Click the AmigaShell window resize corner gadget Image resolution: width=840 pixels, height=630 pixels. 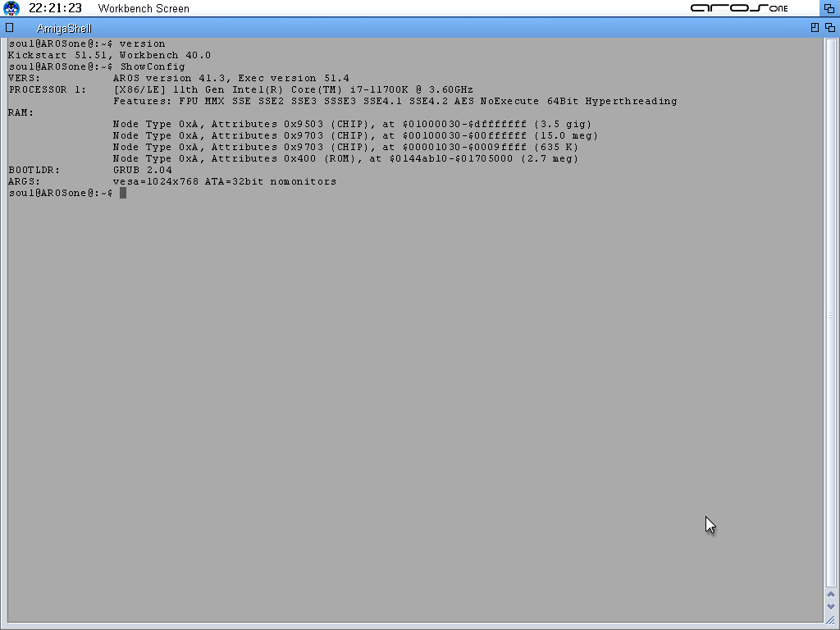click(831, 620)
